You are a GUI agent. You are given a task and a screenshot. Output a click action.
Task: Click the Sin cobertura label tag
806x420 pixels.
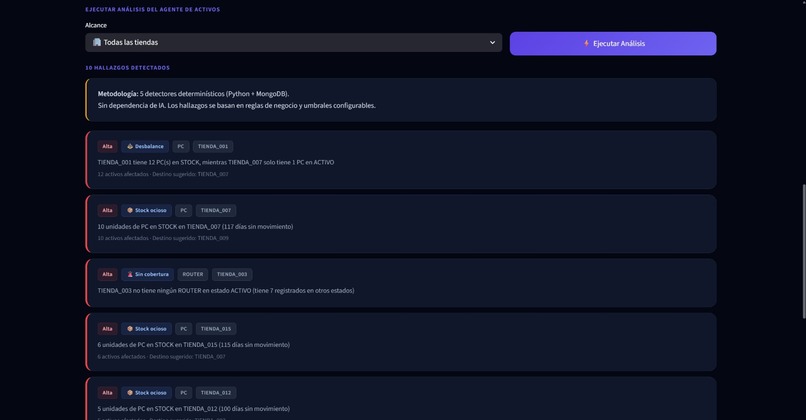[148, 275]
